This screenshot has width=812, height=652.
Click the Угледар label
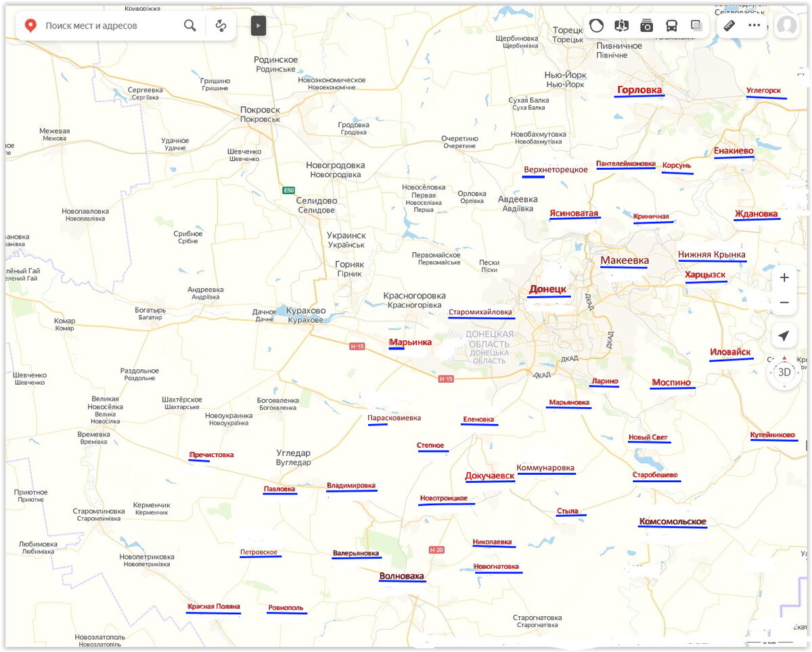click(x=294, y=453)
